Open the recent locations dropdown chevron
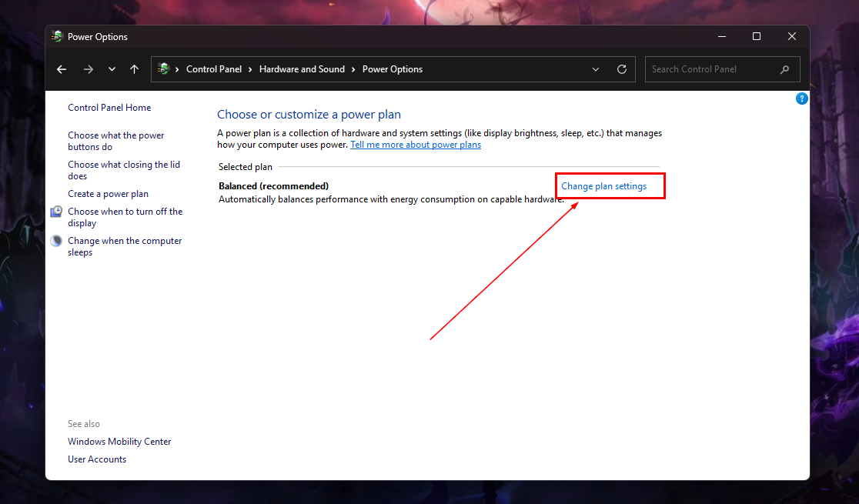The width and height of the screenshot is (859, 504). pos(111,68)
